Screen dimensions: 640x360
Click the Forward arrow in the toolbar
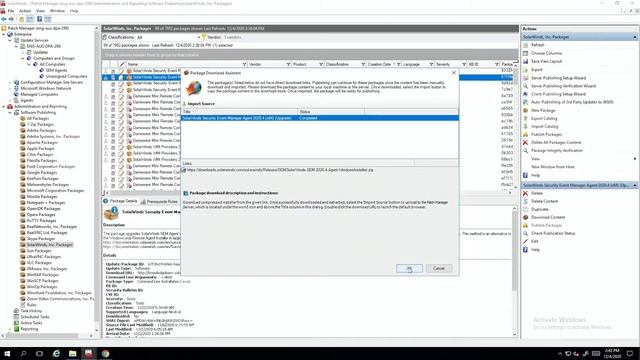[11, 19]
